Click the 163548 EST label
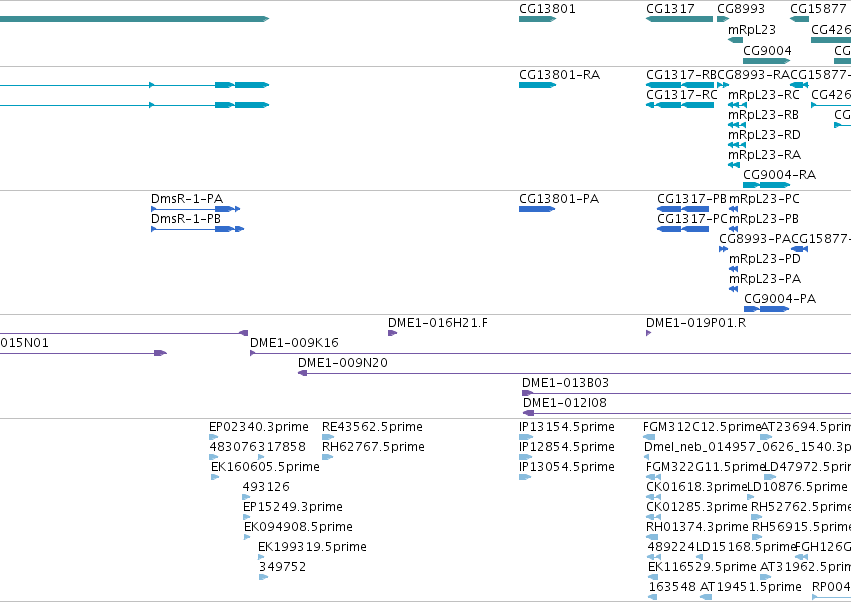This screenshot has height=602, width=851. [x=672, y=587]
